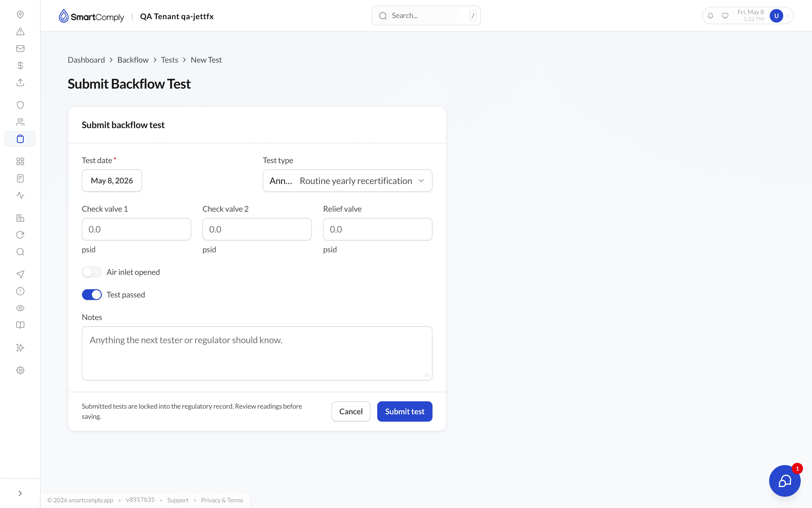Click the version v8917b35 text
The height and width of the screenshot is (508, 812).
(140, 500)
